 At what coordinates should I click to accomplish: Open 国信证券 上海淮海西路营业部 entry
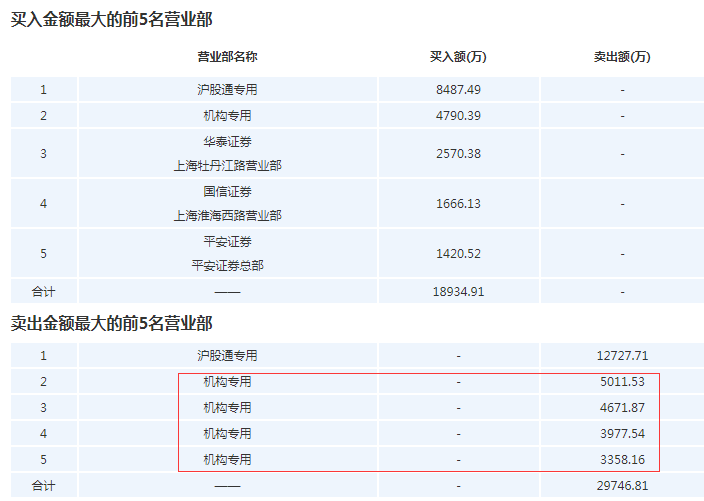tap(227, 204)
